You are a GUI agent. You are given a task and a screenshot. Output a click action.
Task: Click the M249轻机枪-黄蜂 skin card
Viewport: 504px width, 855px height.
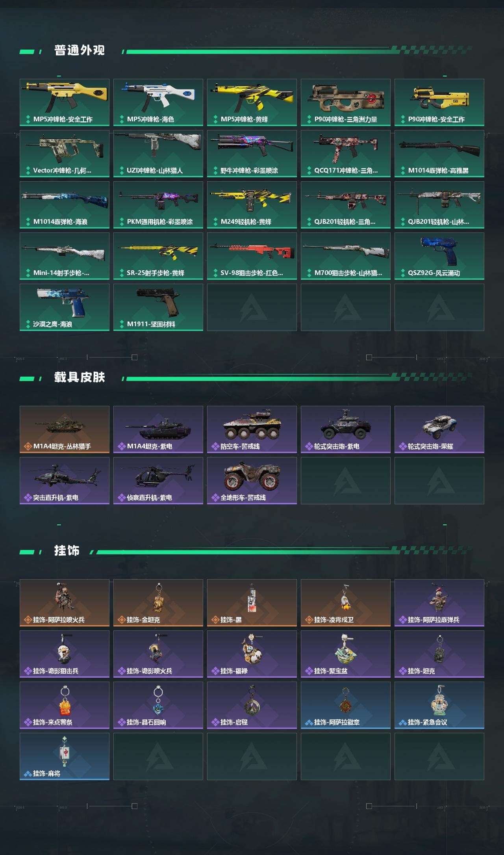point(252,205)
